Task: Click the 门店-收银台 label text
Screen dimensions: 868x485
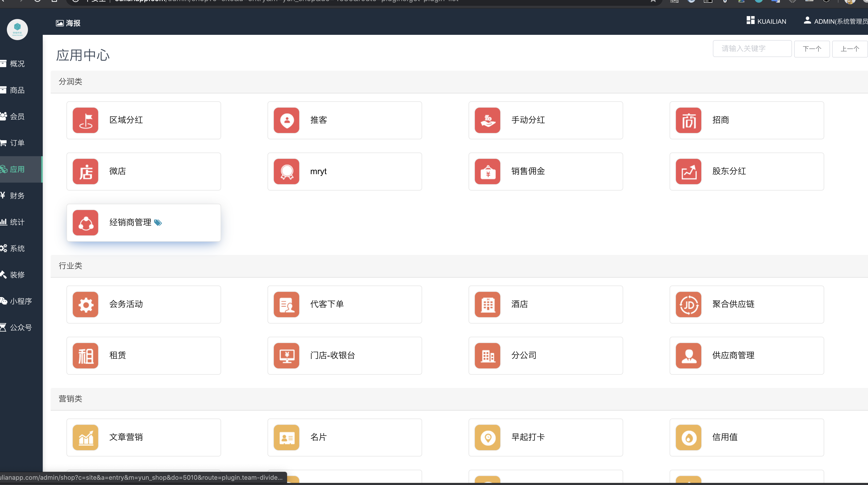Action: (332, 355)
